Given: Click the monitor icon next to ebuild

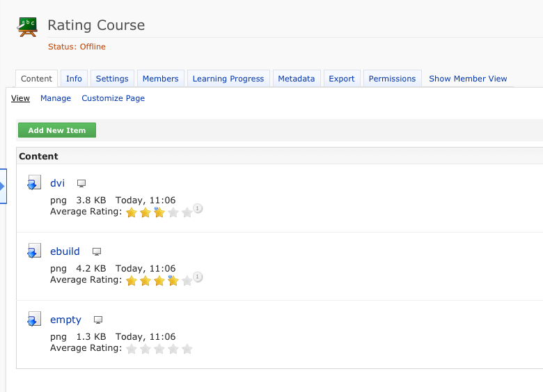Looking at the screenshot, I should pyautogui.click(x=97, y=252).
